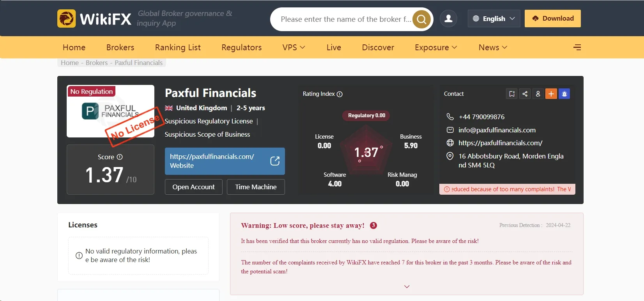Go to the Brokers navigation tab
644x301 pixels.
(120, 48)
